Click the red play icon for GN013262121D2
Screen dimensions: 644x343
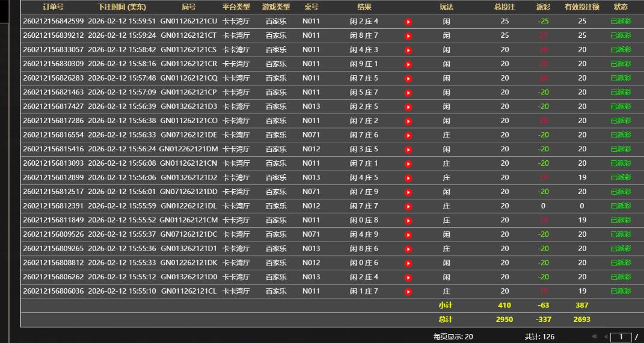point(408,178)
